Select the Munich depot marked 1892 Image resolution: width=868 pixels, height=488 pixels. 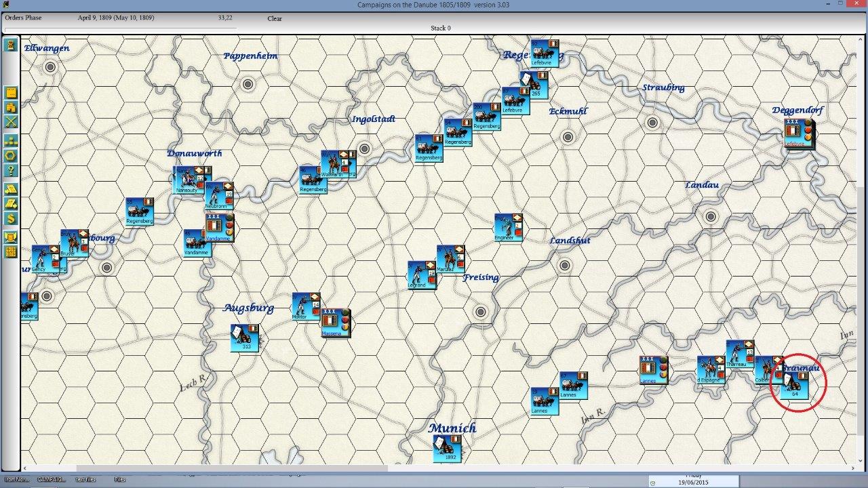(447, 449)
